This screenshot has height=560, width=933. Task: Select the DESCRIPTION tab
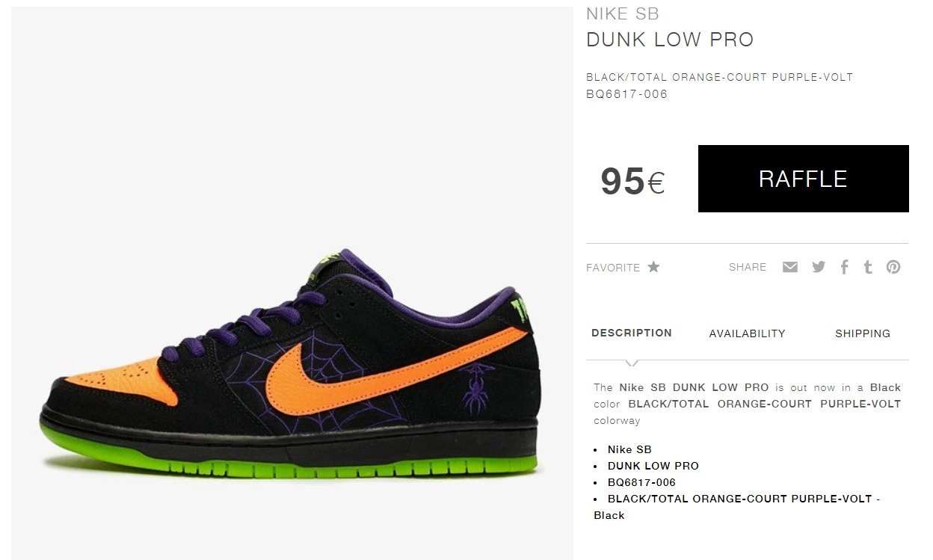(632, 333)
